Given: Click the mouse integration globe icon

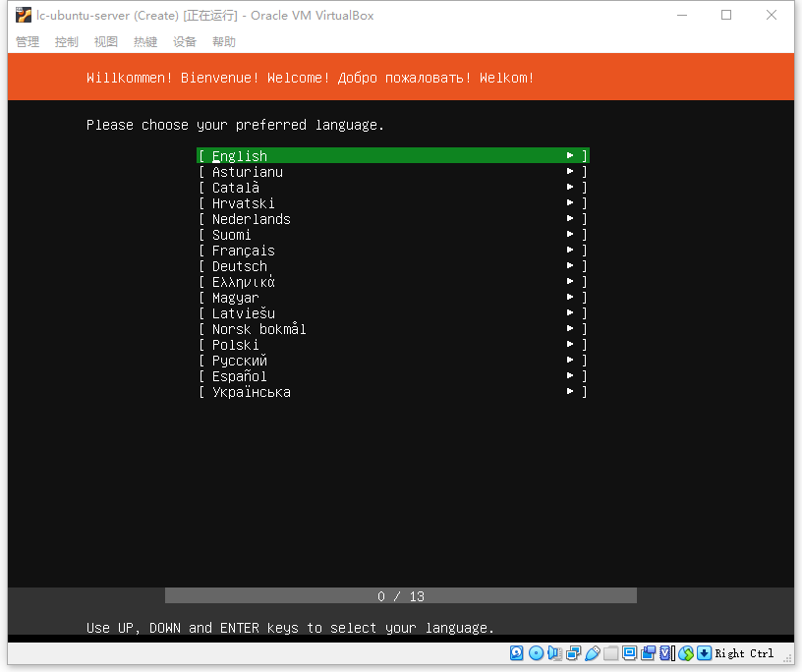Looking at the screenshot, I should click(686, 653).
